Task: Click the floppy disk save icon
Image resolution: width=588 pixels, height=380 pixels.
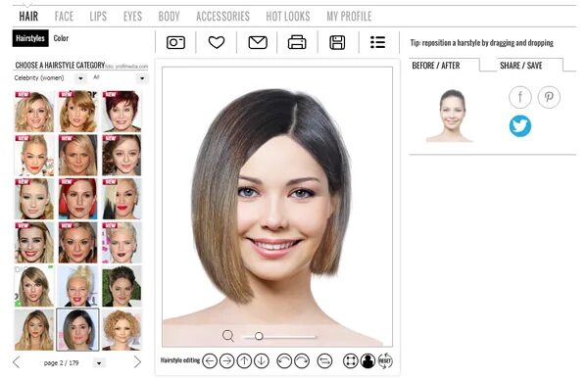Action: point(337,42)
